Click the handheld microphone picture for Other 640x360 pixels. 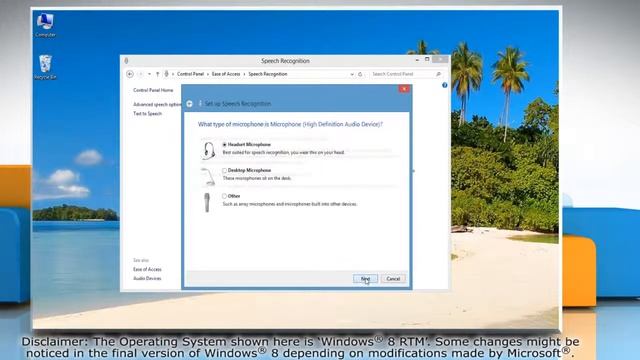pos(207,202)
